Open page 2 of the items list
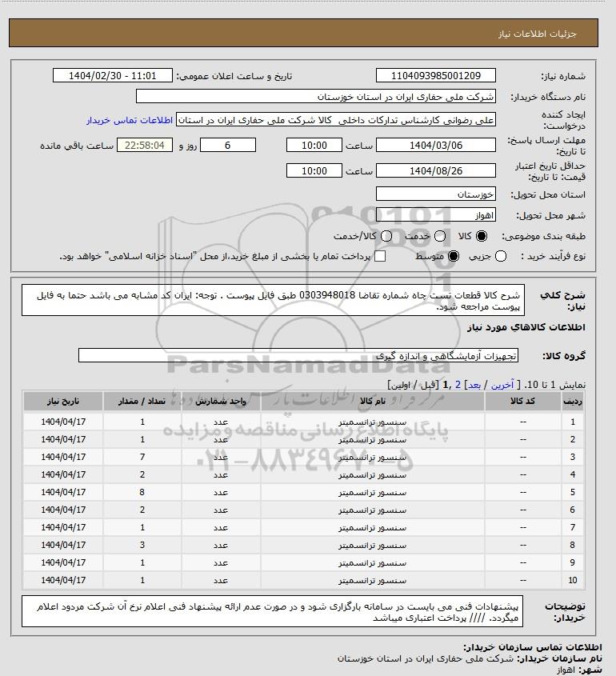 [458, 385]
